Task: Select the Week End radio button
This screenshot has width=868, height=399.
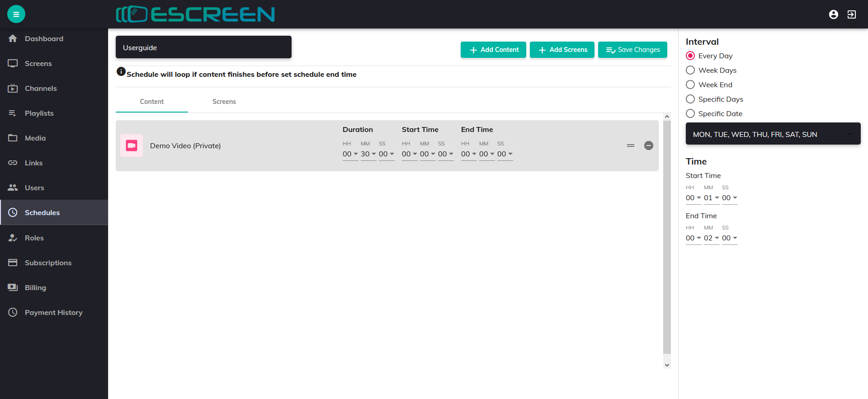Action: (690, 85)
